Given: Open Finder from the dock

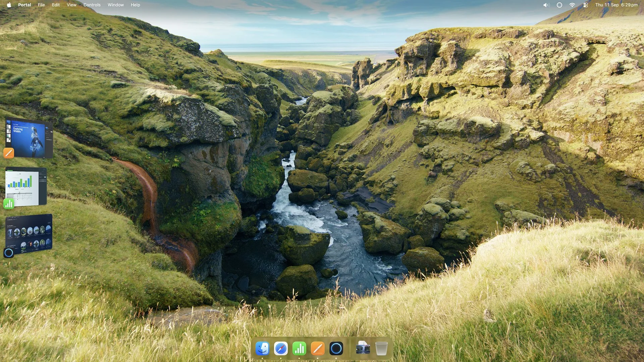Looking at the screenshot, I should click(x=262, y=349).
